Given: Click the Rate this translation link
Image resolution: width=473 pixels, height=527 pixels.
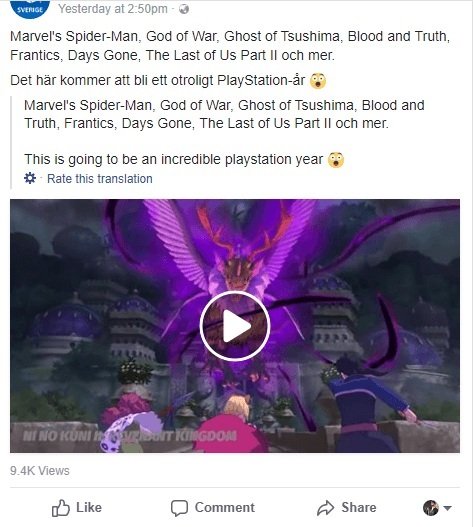Looking at the screenshot, I should [x=100, y=178].
